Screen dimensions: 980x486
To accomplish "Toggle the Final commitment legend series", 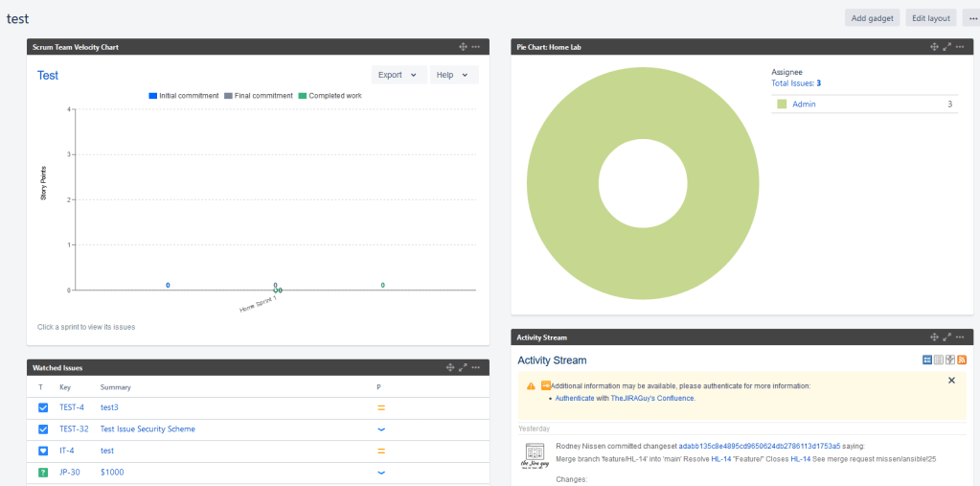I will pyautogui.click(x=259, y=96).
